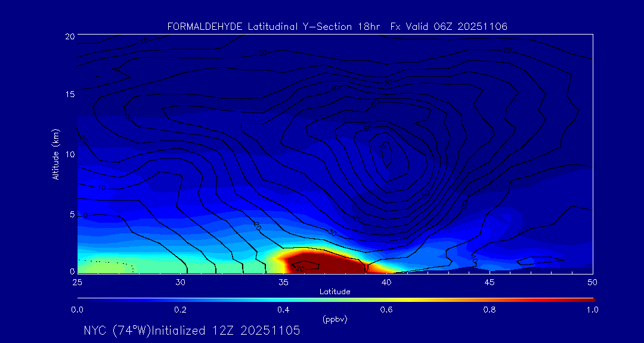Click altitude axis tick label 5

[x=72, y=214]
